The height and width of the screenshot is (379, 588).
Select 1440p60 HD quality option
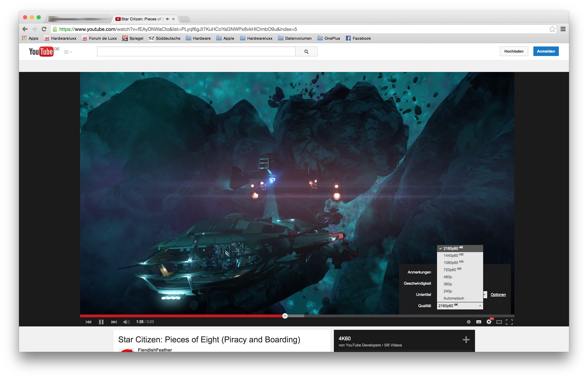click(460, 255)
